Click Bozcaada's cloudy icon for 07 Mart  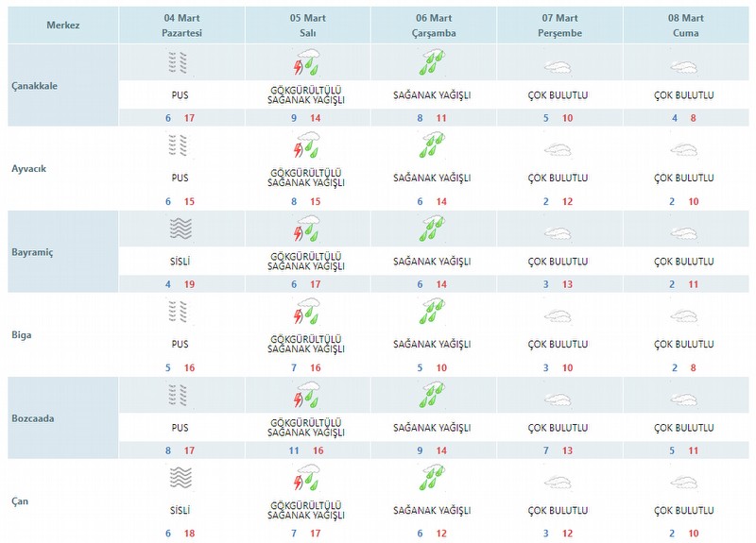pyautogui.click(x=558, y=399)
